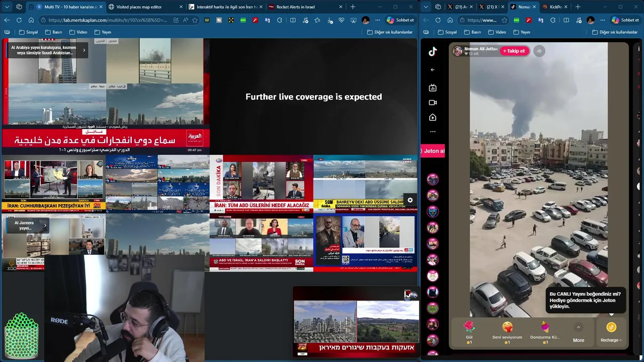Open the TikTok camera go-live sidebar icon
The height and width of the screenshot is (362, 644).
[433, 103]
